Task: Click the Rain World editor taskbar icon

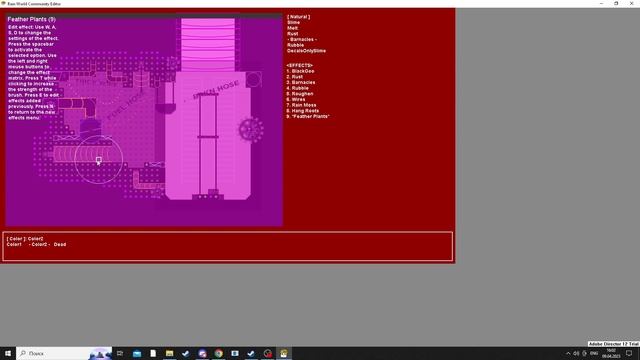Action: (x=284, y=353)
